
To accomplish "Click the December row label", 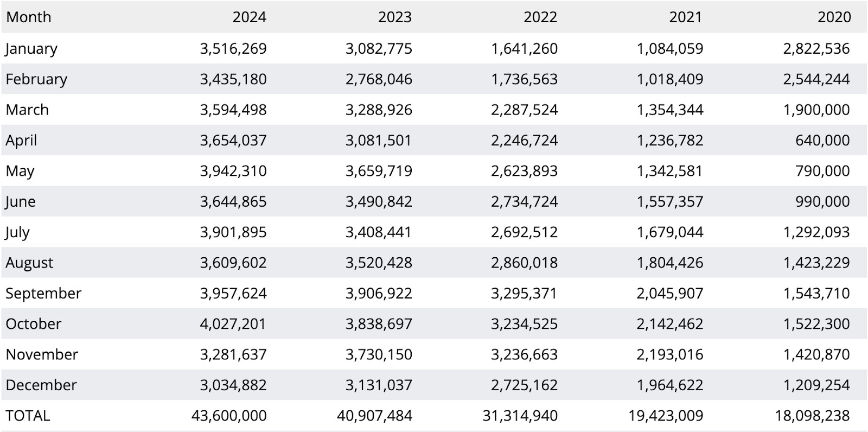I will 41,385.
